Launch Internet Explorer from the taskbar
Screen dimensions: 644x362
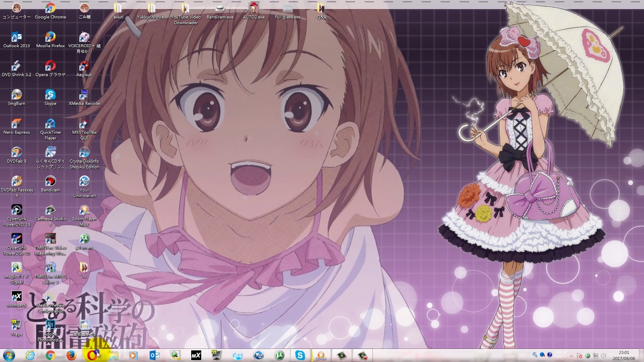click(x=30, y=355)
